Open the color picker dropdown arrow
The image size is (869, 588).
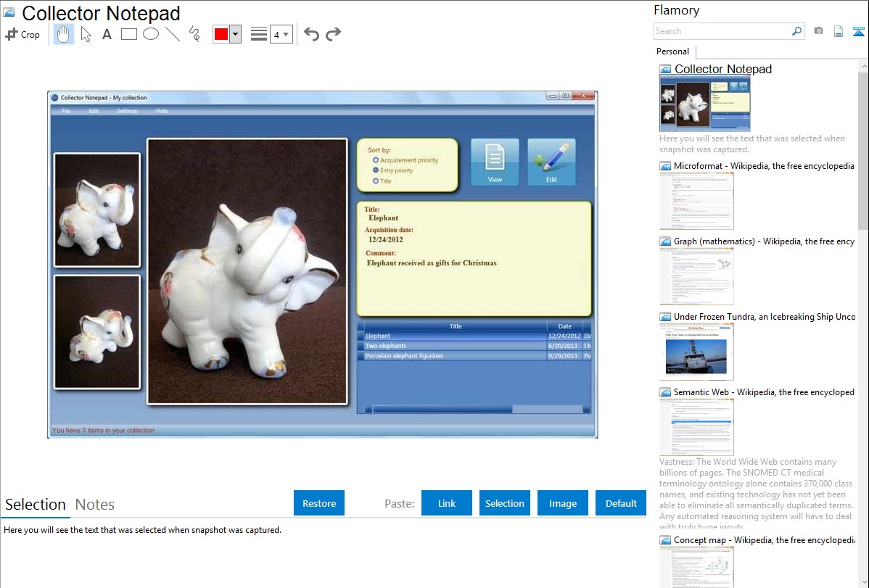(x=236, y=34)
